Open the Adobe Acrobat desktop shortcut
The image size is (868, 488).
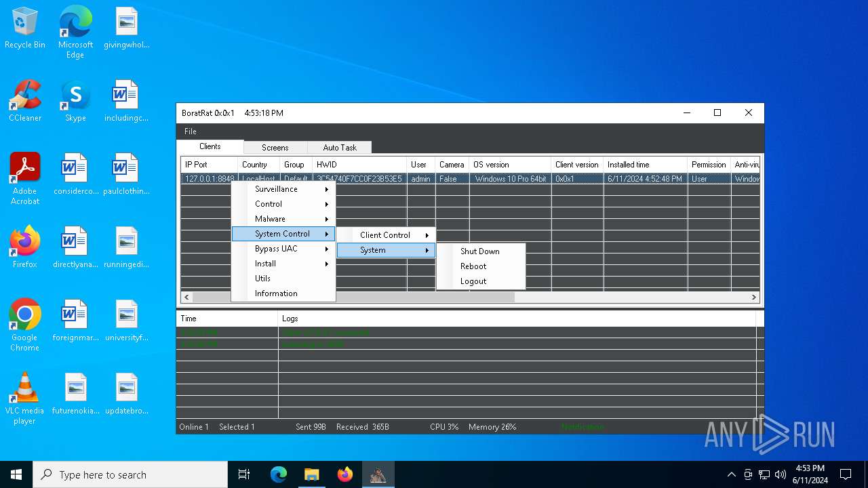[x=25, y=179]
